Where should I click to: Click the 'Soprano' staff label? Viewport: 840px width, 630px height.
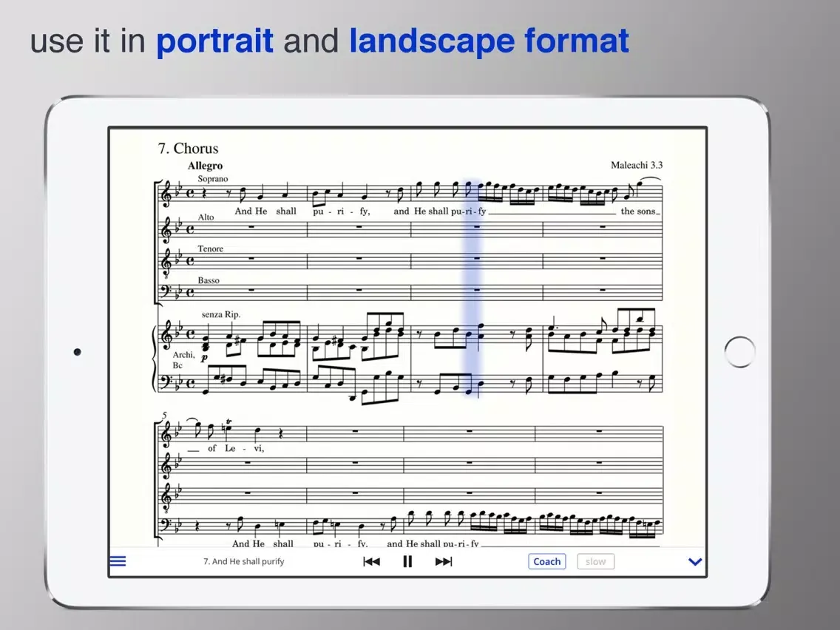(213, 178)
